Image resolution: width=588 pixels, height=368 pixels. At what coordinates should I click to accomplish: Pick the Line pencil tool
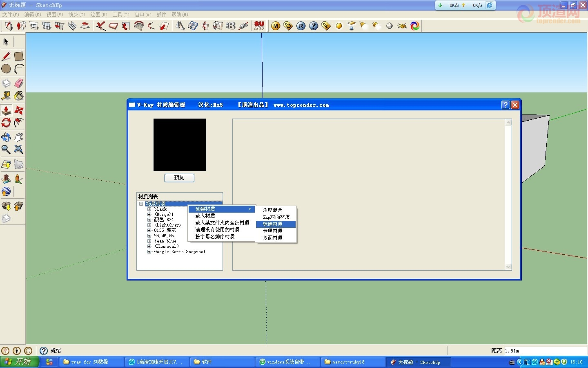coord(6,56)
